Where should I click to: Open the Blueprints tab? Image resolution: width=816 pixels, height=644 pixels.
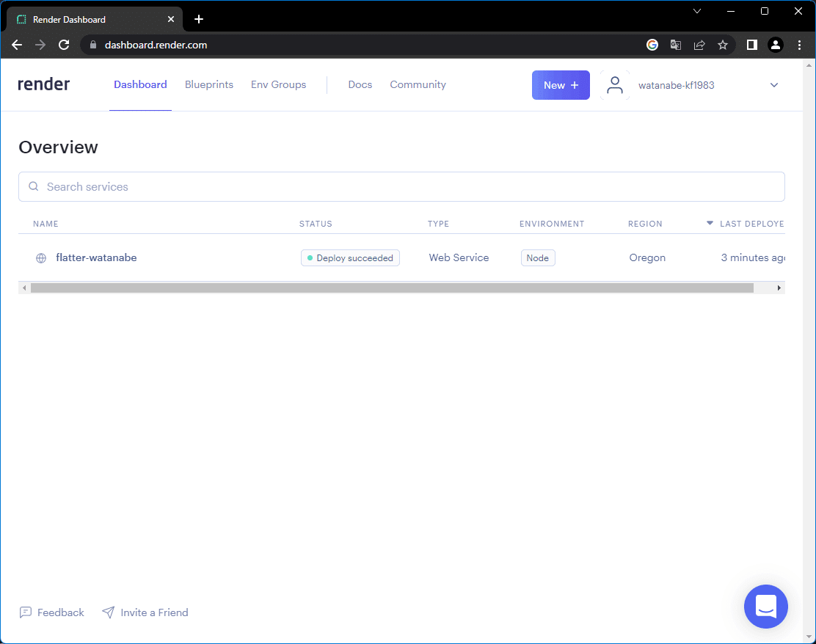209,84
